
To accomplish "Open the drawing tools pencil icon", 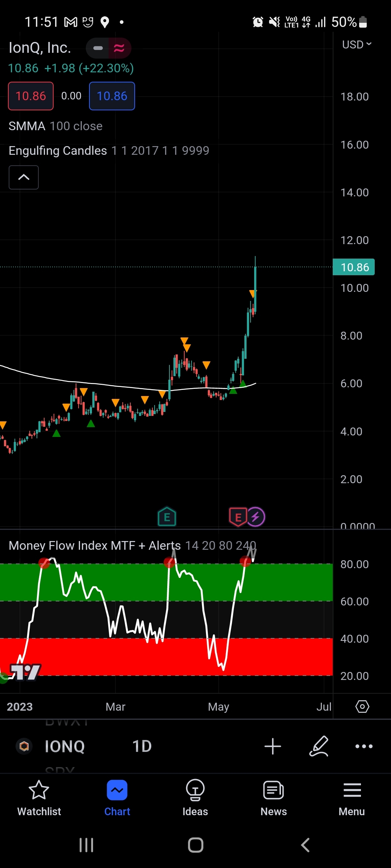I will (x=319, y=746).
